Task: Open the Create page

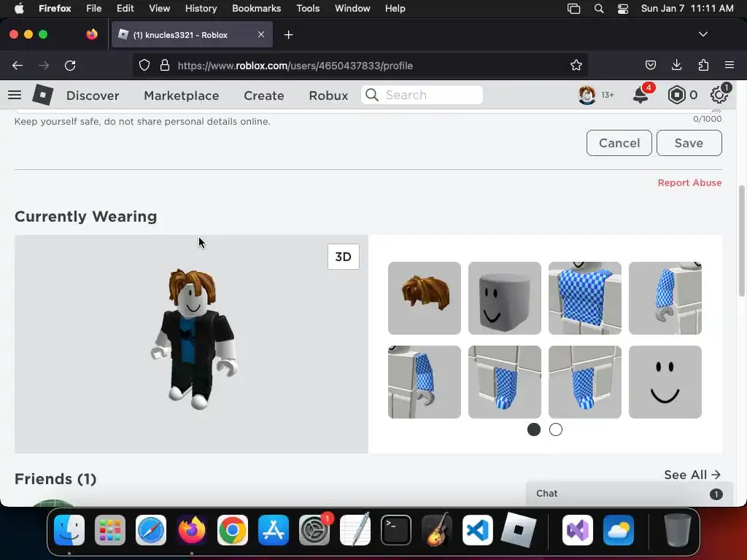Action: (x=264, y=96)
